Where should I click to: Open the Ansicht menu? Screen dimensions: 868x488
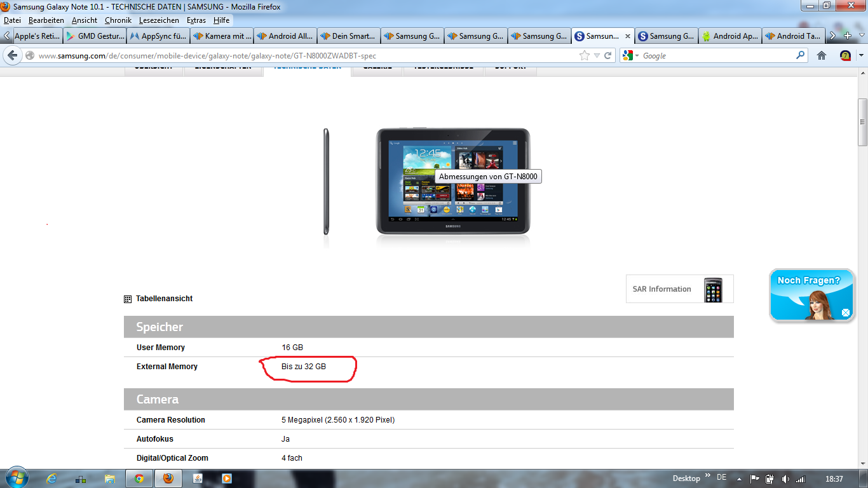tap(85, 20)
